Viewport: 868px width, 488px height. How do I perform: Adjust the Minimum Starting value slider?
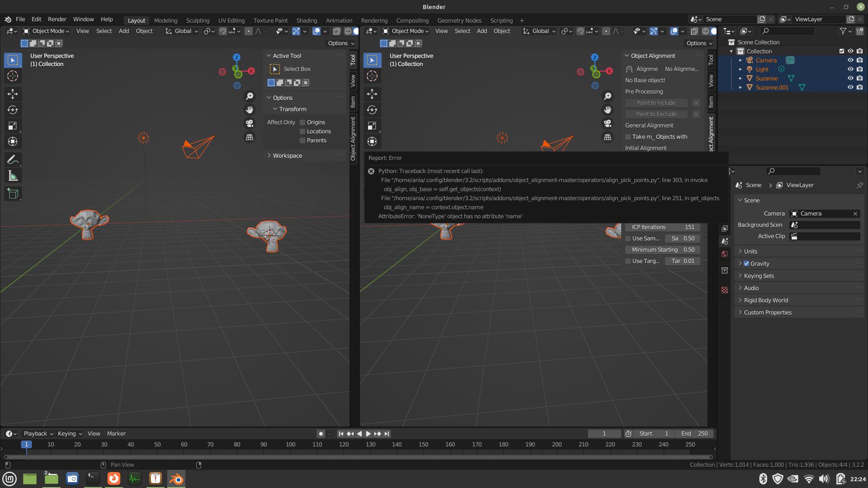pos(662,249)
